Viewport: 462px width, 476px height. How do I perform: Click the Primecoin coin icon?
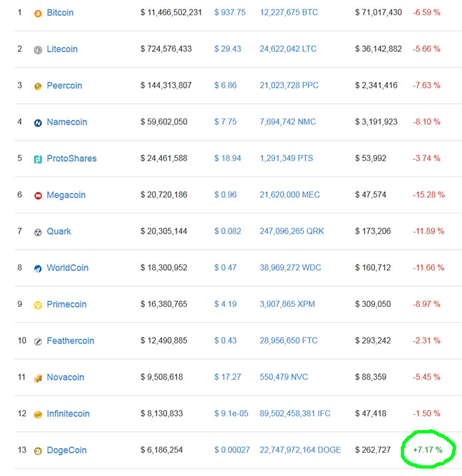point(38,305)
